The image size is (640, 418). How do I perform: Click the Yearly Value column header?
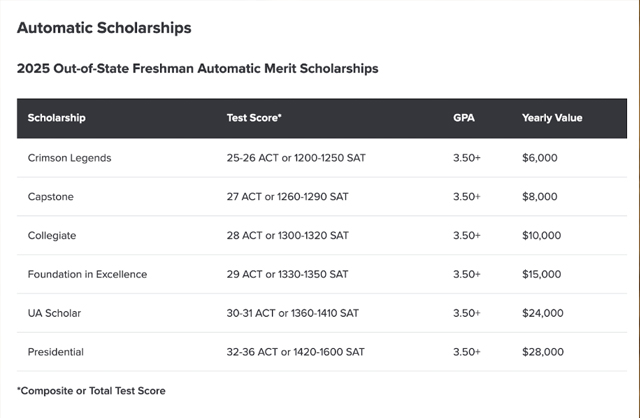coord(552,118)
